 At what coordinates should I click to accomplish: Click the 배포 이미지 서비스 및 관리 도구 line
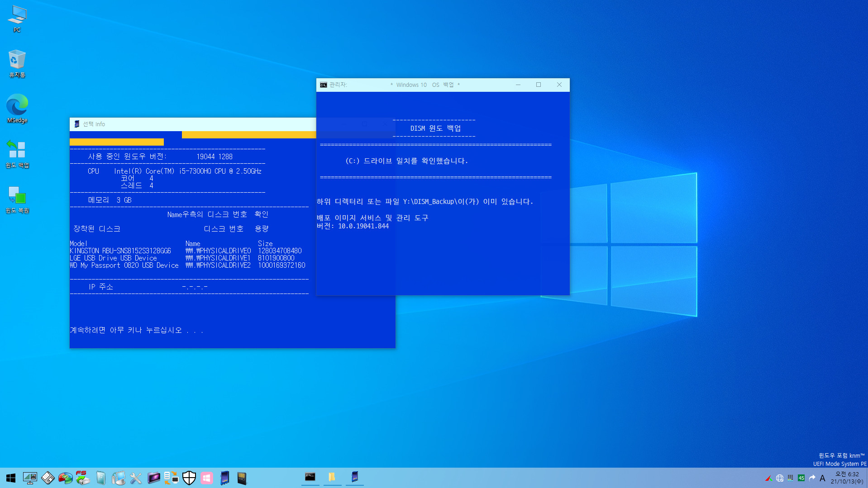pyautogui.click(x=372, y=218)
